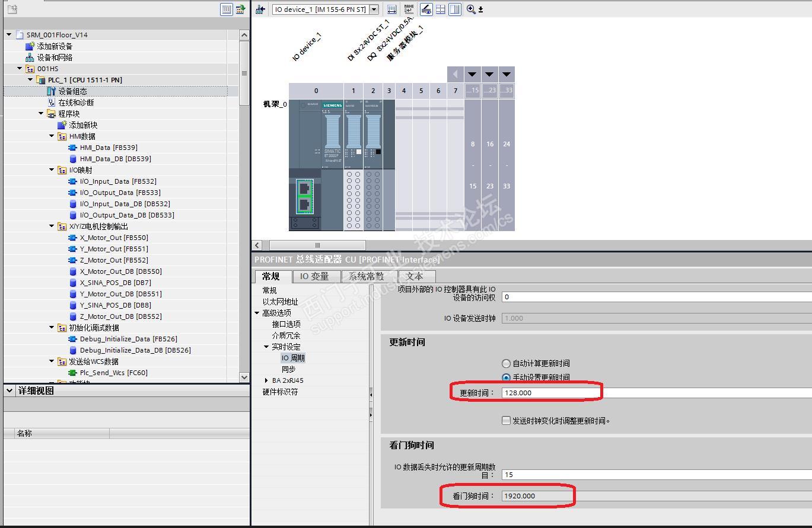812x528 pixels.
Task: Select 以太网地址 in properties navigation
Action: (281, 302)
